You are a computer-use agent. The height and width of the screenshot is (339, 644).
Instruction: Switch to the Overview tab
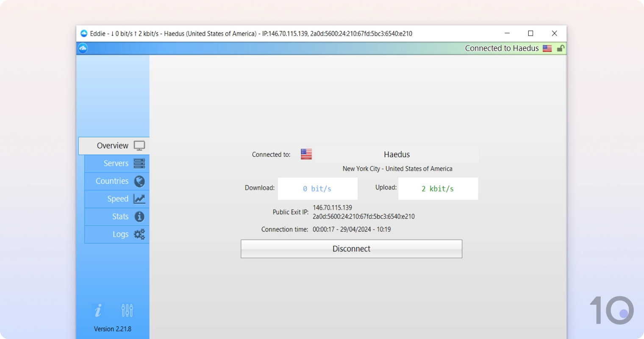tap(114, 146)
